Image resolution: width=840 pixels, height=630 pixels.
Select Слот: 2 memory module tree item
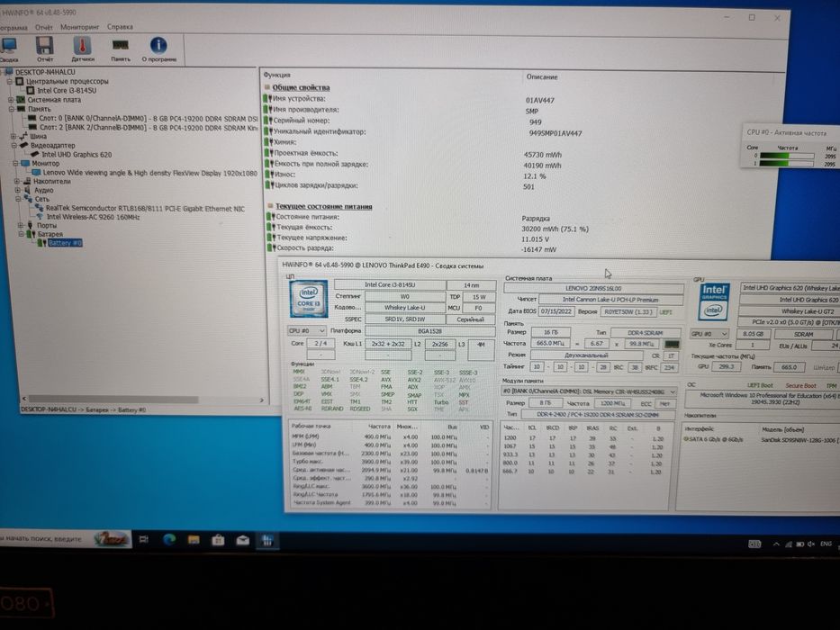pos(149,128)
